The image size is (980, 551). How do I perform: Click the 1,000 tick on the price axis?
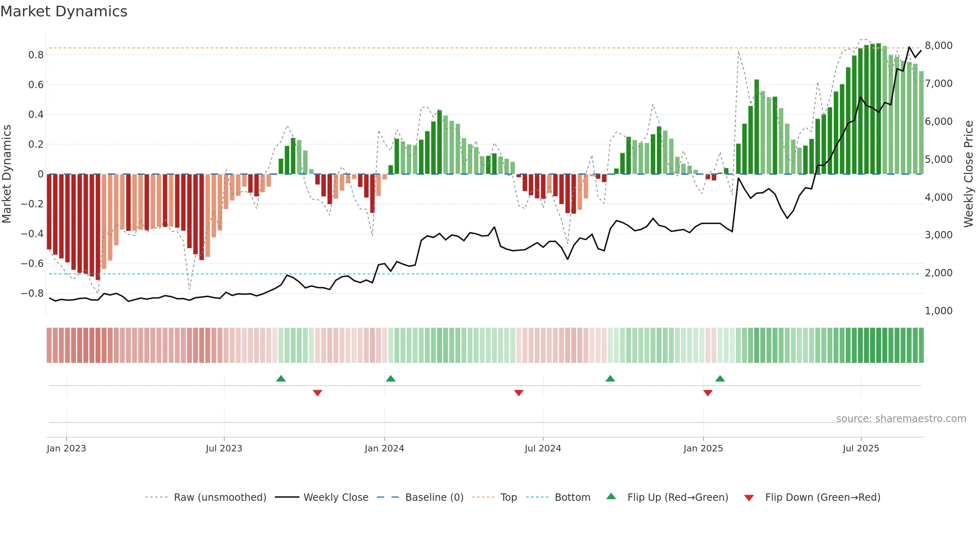pos(939,311)
